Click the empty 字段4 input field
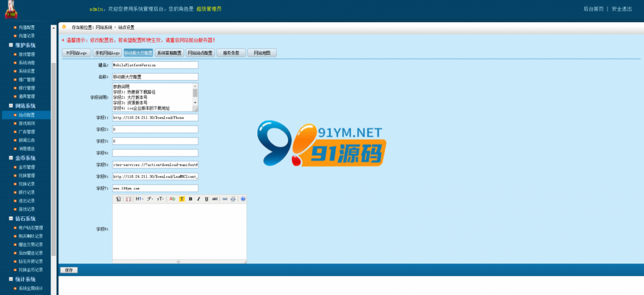The height and width of the screenshot is (295, 644). [155, 153]
